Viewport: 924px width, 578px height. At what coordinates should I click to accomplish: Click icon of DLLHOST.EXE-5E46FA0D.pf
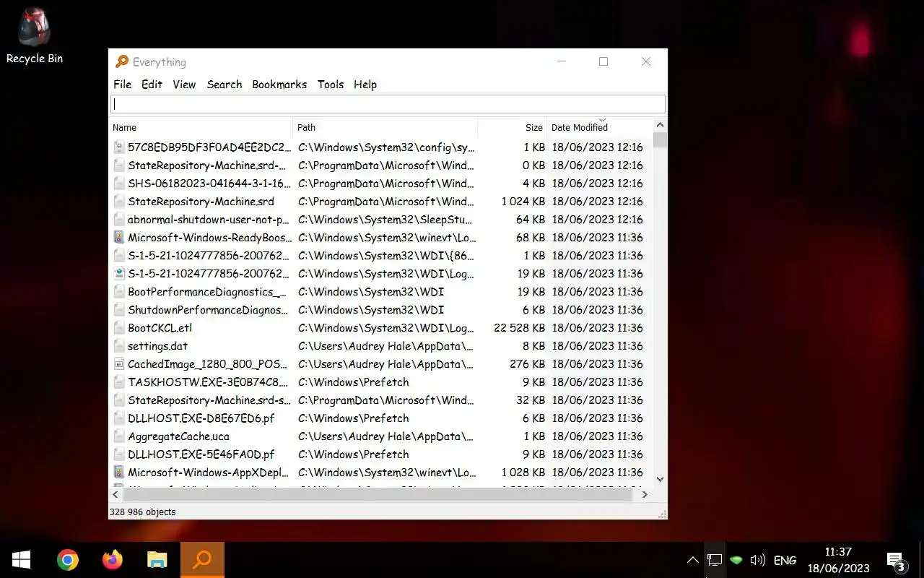pyautogui.click(x=120, y=454)
